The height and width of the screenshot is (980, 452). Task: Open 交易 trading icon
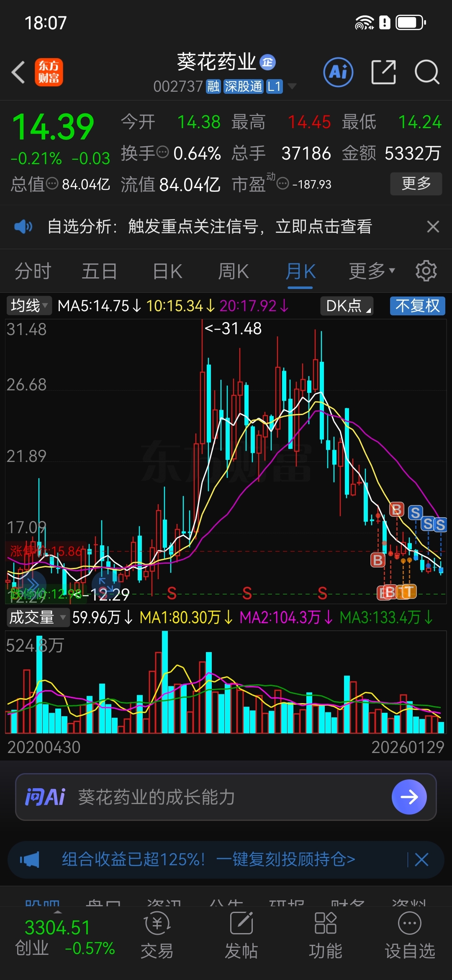coord(157,936)
